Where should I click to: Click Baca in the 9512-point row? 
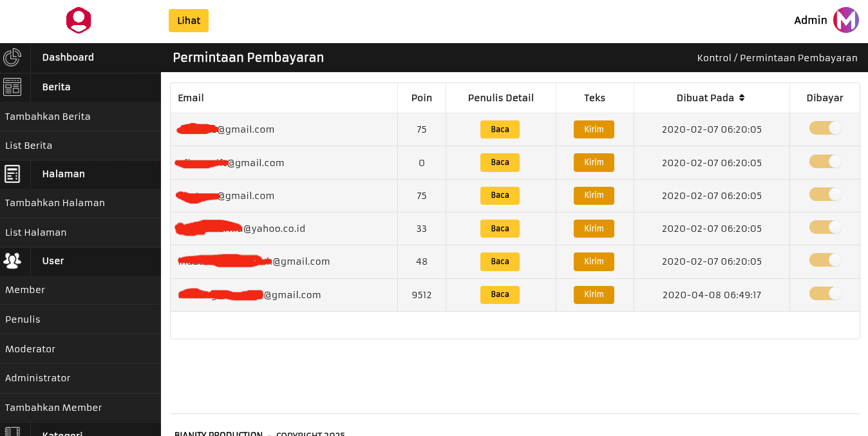(500, 294)
